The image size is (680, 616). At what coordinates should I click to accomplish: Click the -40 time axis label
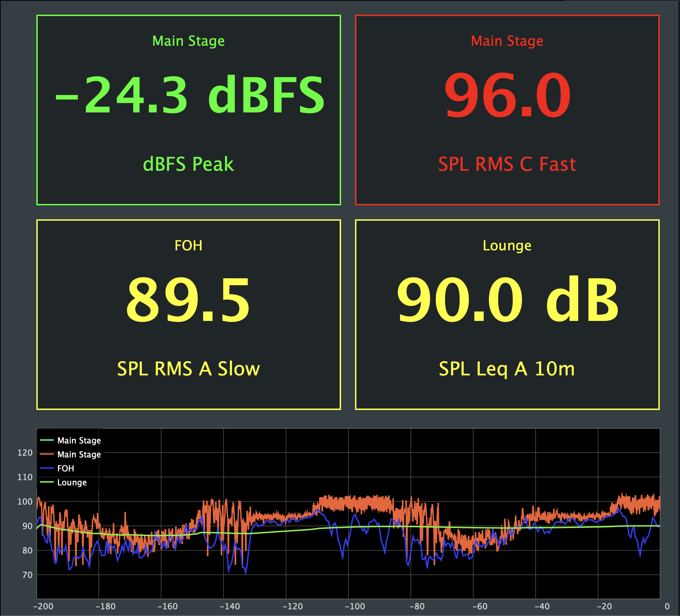click(x=542, y=606)
